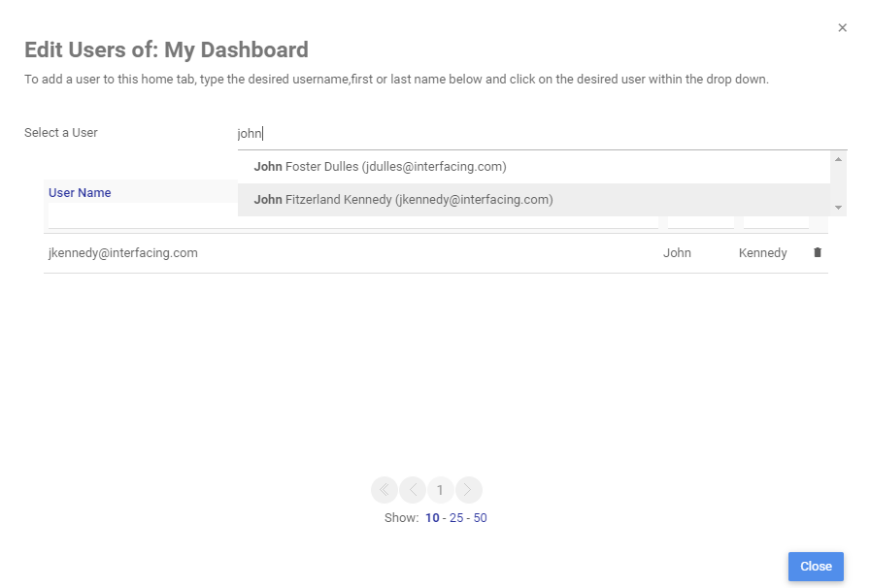Go to the next page of users
Viewport: 870px width, 588px height.
coord(469,490)
